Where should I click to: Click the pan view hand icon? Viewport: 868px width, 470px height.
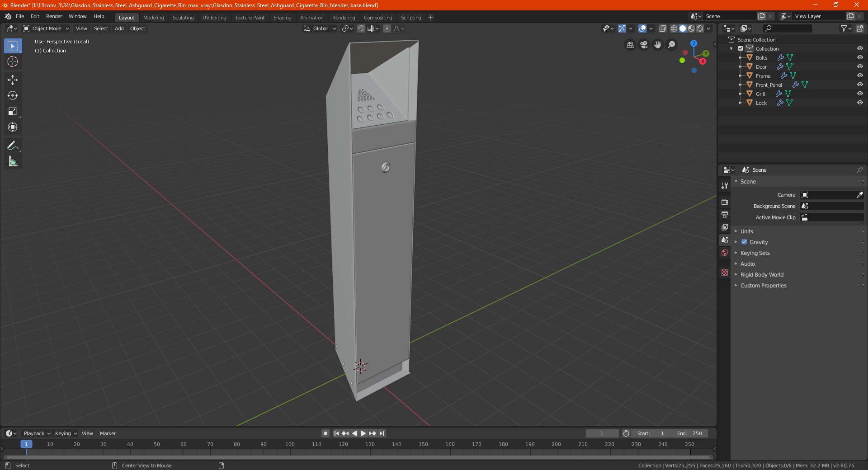(x=658, y=45)
